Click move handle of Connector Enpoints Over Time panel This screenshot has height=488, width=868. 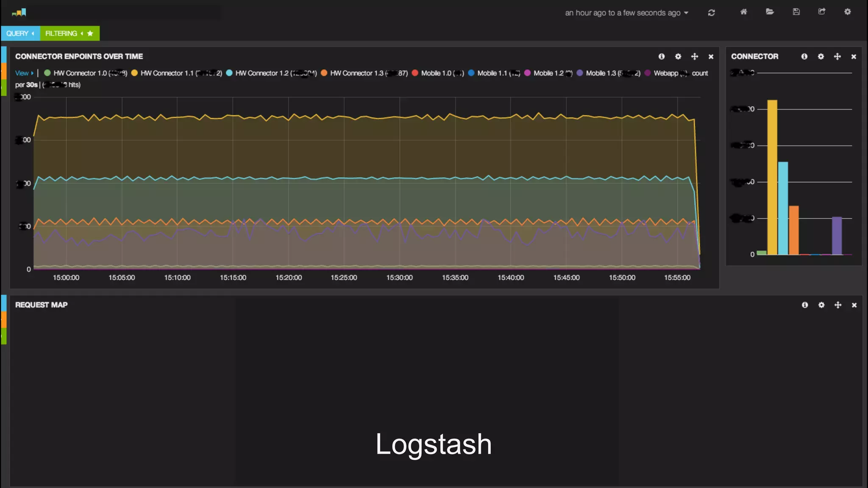pos(695,56)
